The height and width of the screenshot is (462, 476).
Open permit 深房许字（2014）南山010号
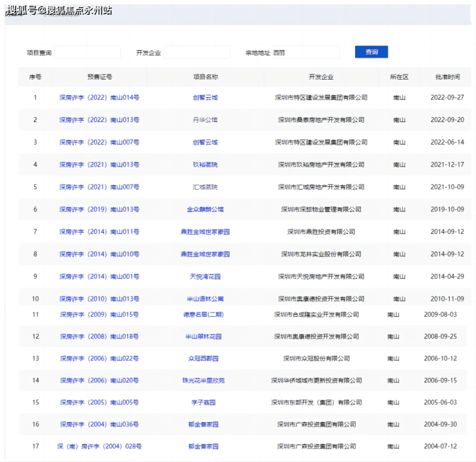pos(99,254)
